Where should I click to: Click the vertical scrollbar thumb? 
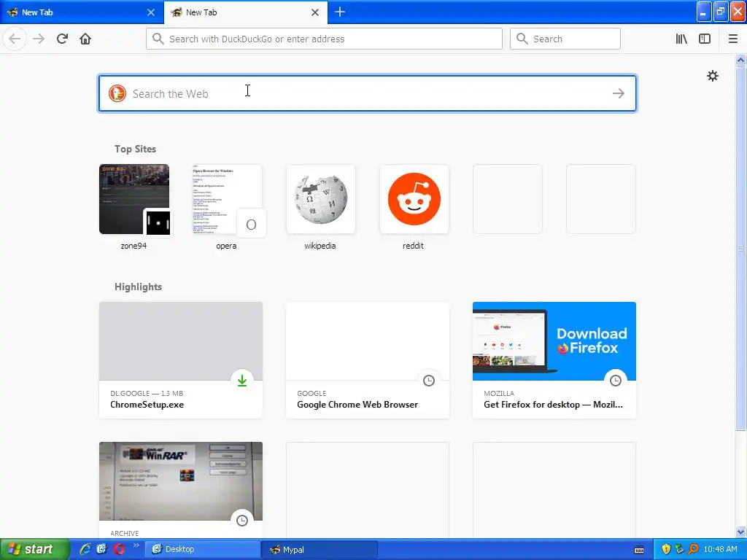(x=740, y=248)
